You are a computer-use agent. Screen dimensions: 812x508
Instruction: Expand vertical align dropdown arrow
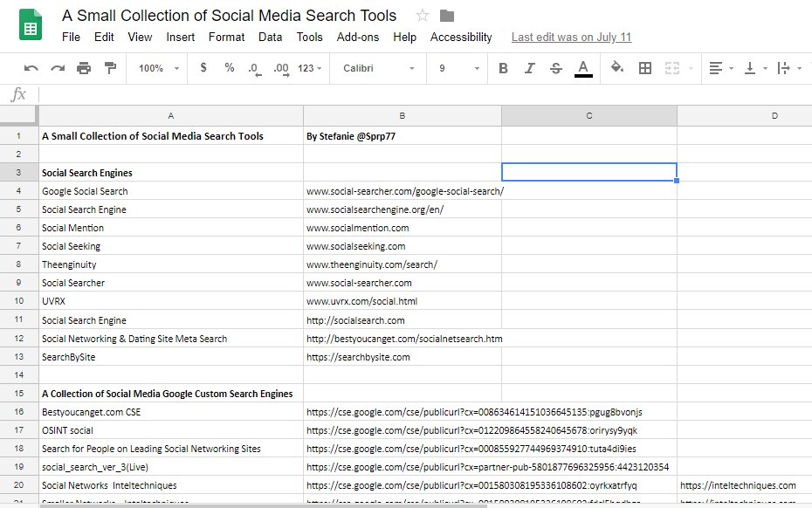[x=765, y=68]
